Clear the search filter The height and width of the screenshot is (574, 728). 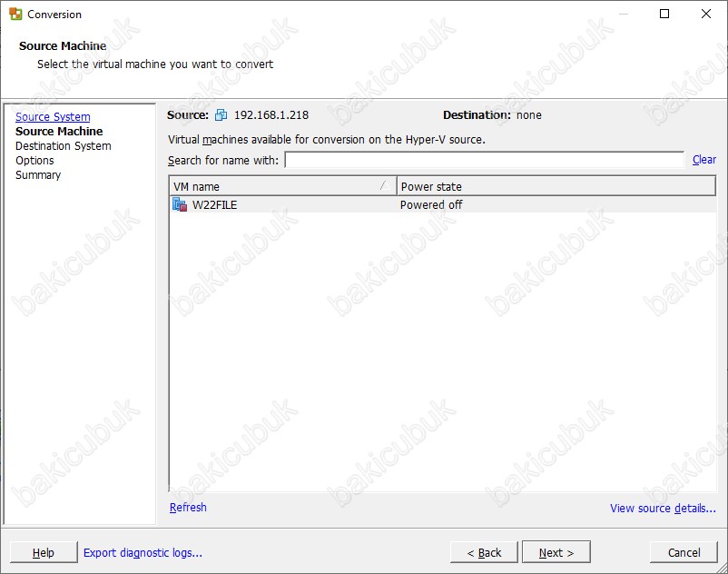(x=703, y=160)
